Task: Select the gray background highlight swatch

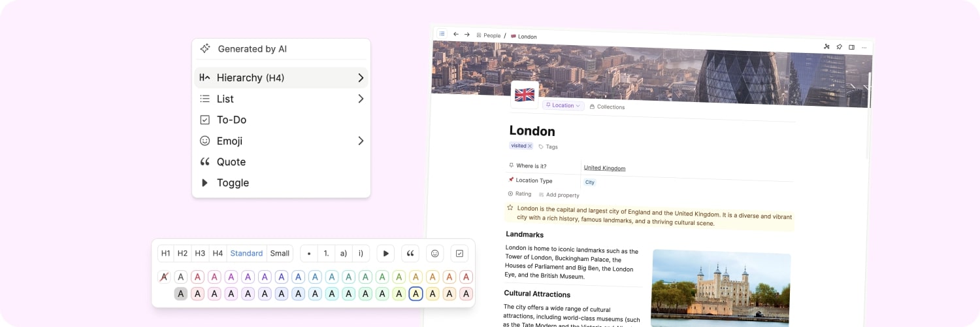Action: tap(181, 294)
